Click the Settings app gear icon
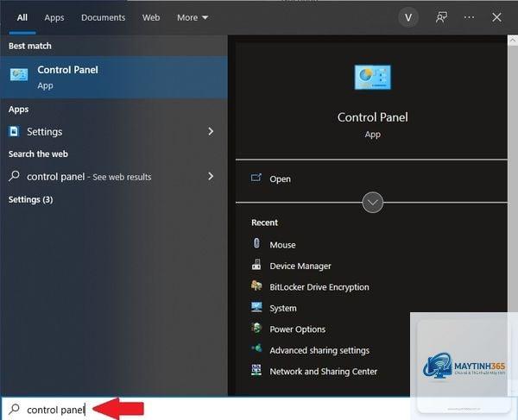 14,131
